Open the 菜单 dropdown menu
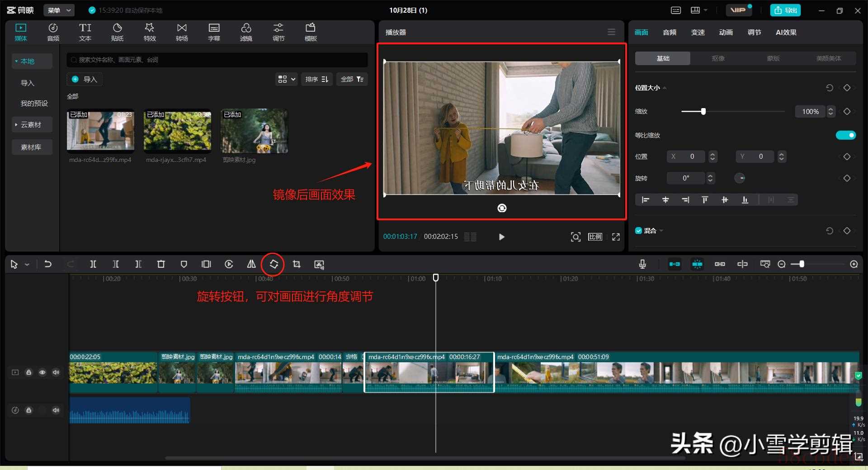 (59, 10)
